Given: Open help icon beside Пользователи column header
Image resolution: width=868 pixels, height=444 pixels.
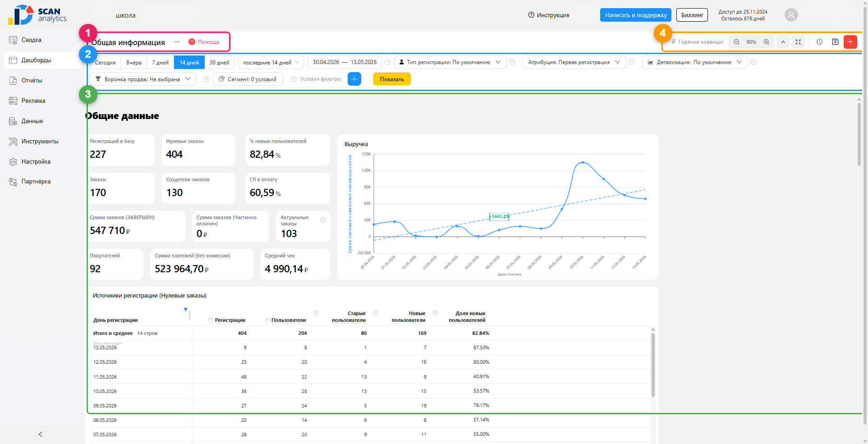Looking at the screenshot, I should tap(267, 320).
